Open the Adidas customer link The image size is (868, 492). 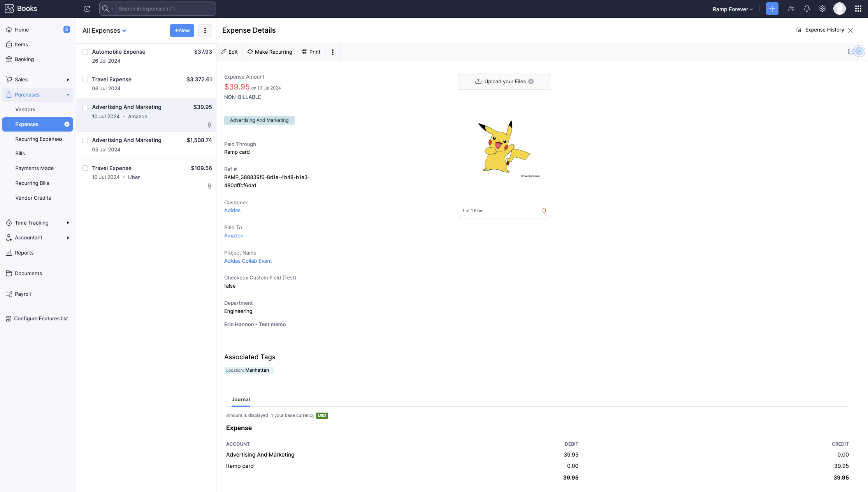click(232, 210)
